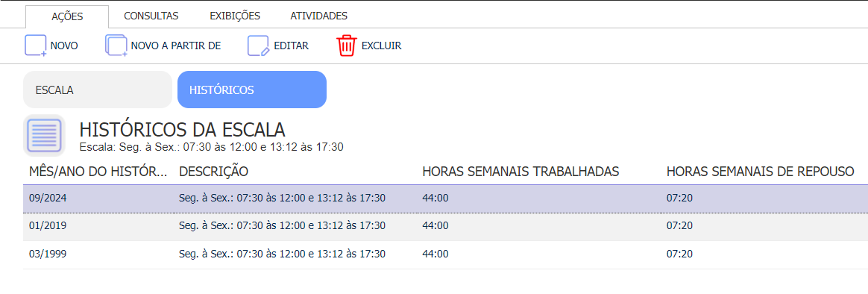Sort by the Descrição column header
This screenshot has width=868, height=294.
point(214,172)
